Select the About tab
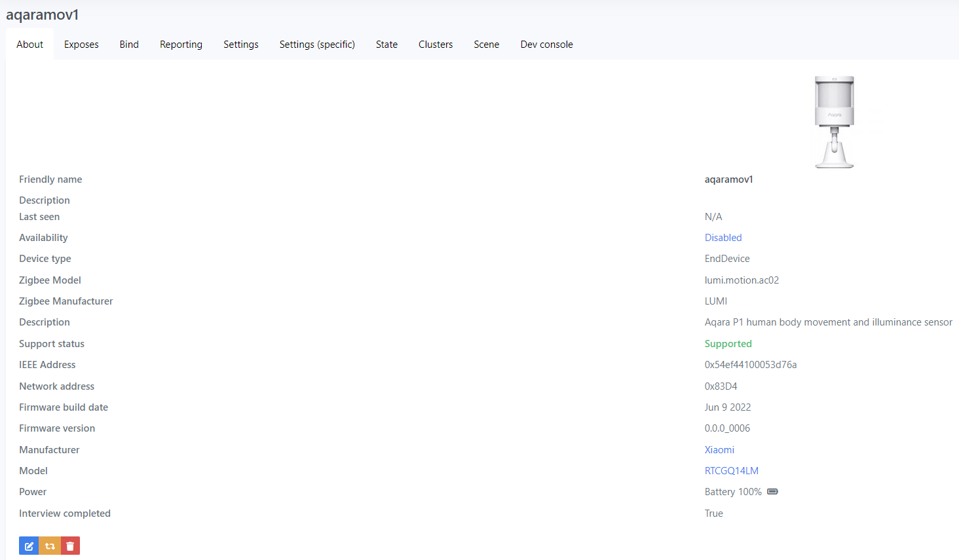The image size is (959, 560). pyautogui.click(x=30, y=45)
